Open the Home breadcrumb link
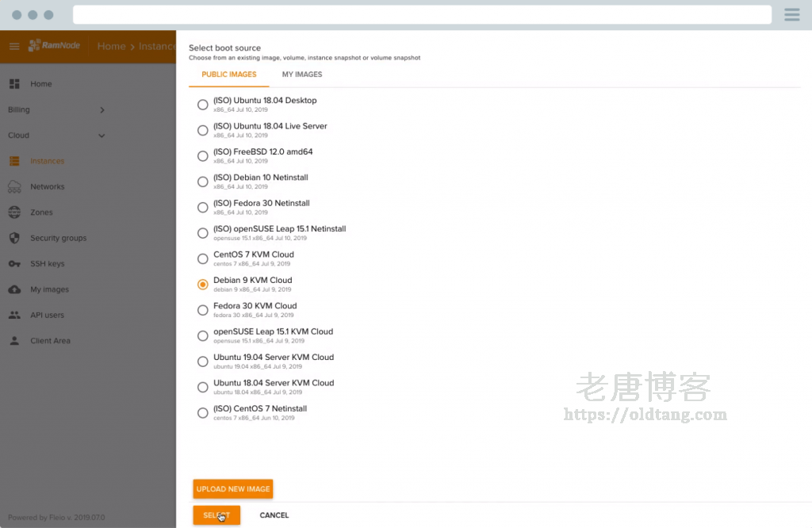Viewport: 812px width, 528px height. pyautogui.click(x=111, y=45)
